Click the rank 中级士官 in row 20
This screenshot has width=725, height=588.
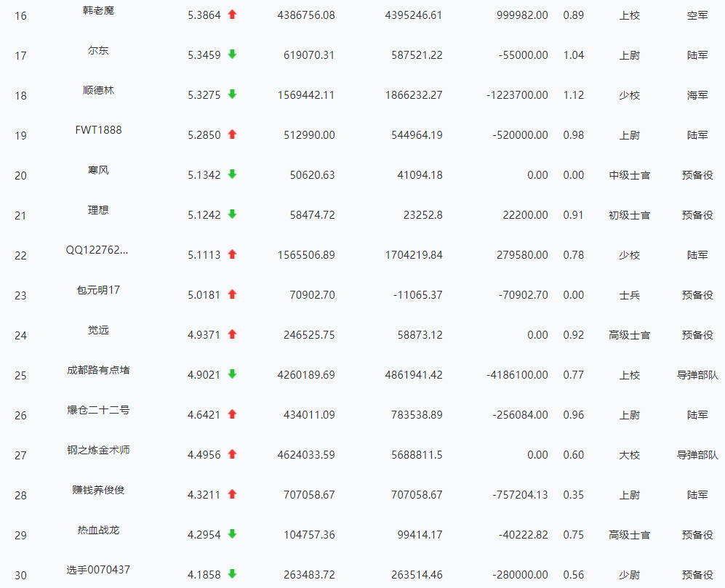629,175
